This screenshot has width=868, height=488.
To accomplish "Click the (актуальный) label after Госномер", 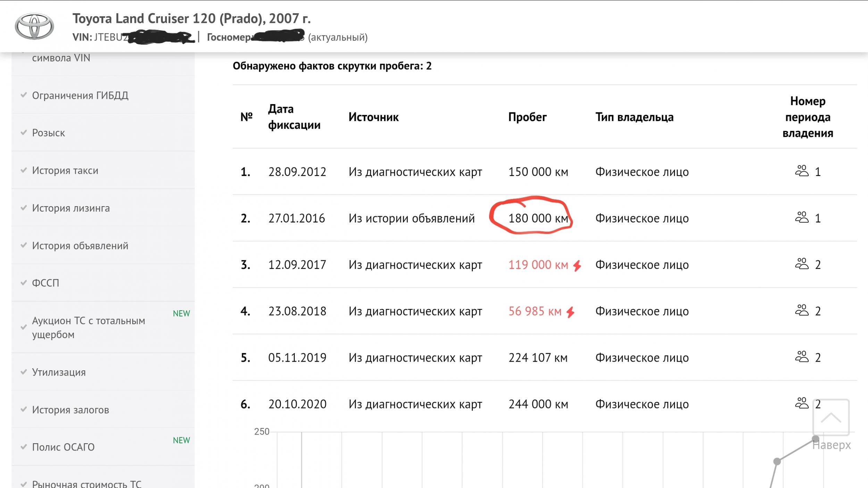I will coord(337,37).
